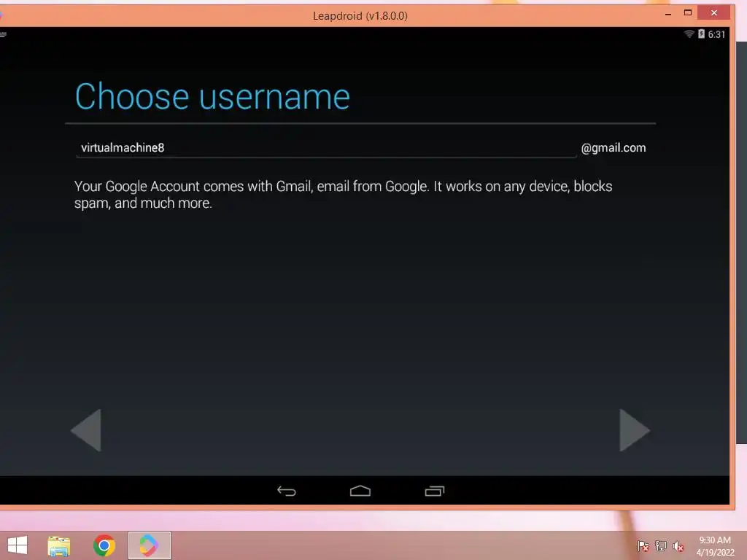Viewport: 747px width, 560px height.
Task: Tap the Android home navigation button
Action: [x=360, y=491]
